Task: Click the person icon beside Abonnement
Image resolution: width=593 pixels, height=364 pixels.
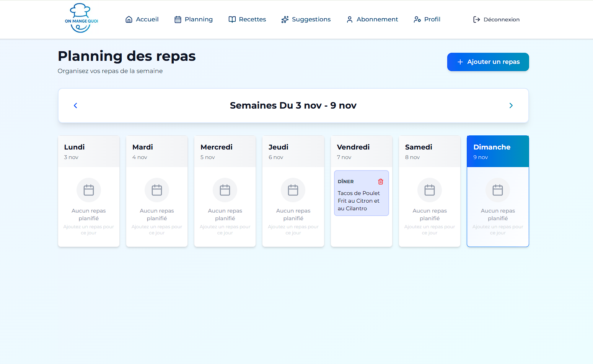Action: (x=350, y=19)
